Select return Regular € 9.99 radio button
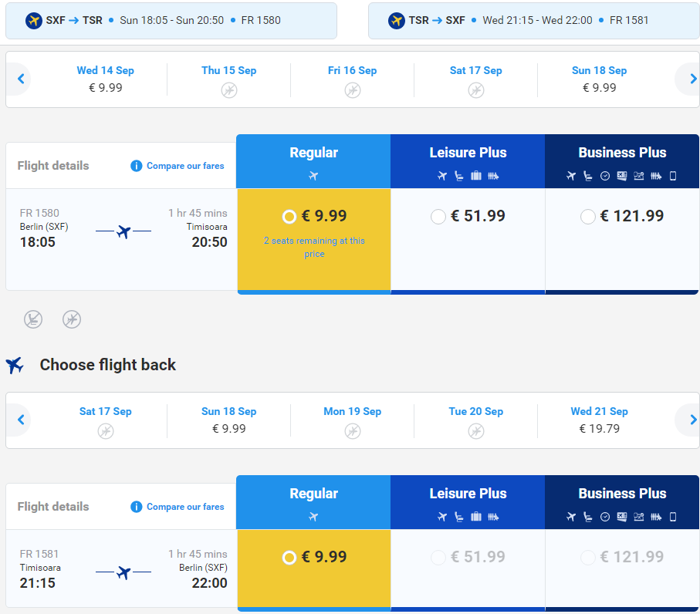 point(289,558)
